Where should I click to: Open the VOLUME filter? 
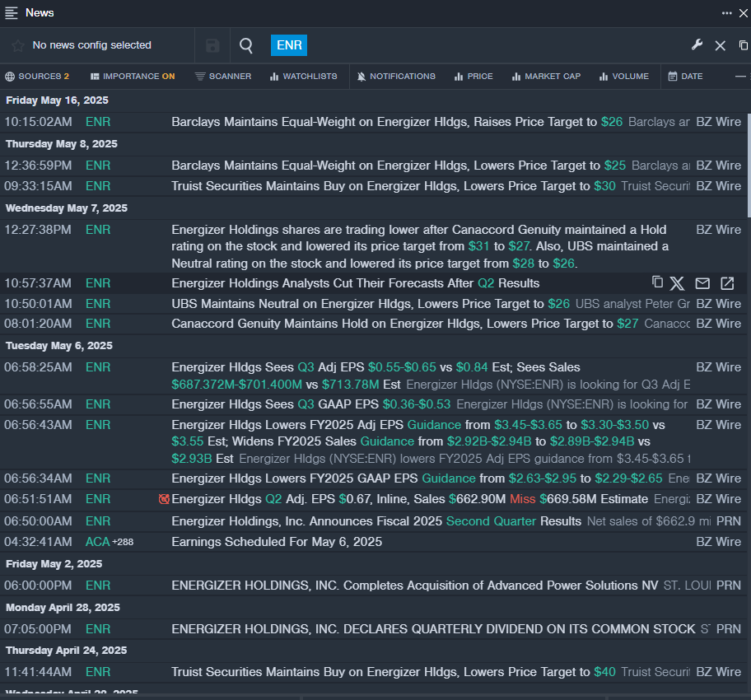pos(624,77)
